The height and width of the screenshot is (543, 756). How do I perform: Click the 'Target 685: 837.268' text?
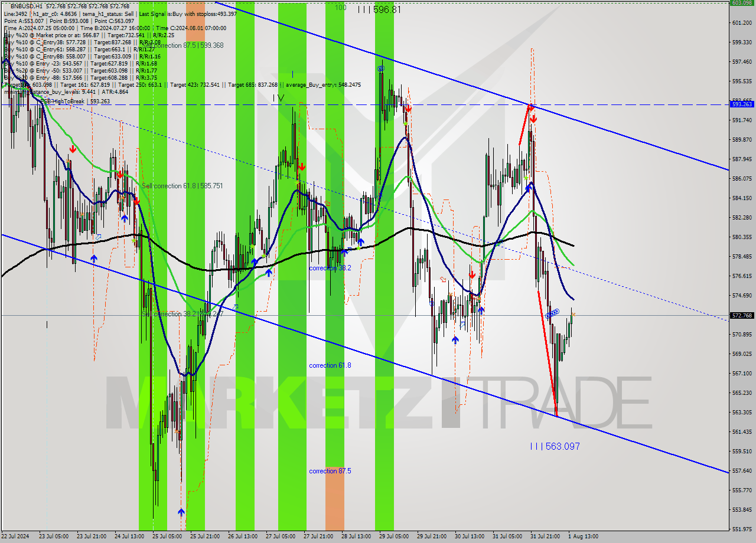click(252, 85)
